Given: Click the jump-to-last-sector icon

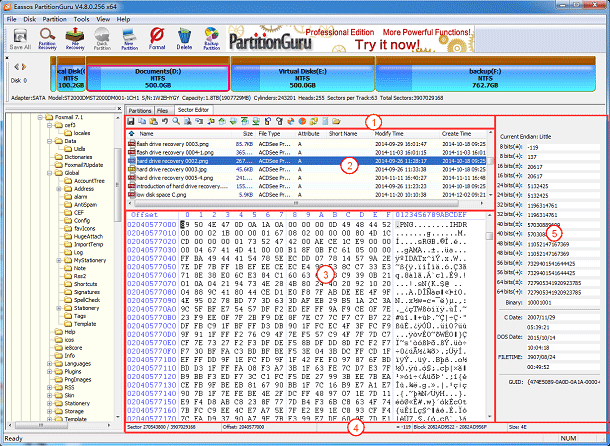Looking at the screenshot, I should (256, 121).
